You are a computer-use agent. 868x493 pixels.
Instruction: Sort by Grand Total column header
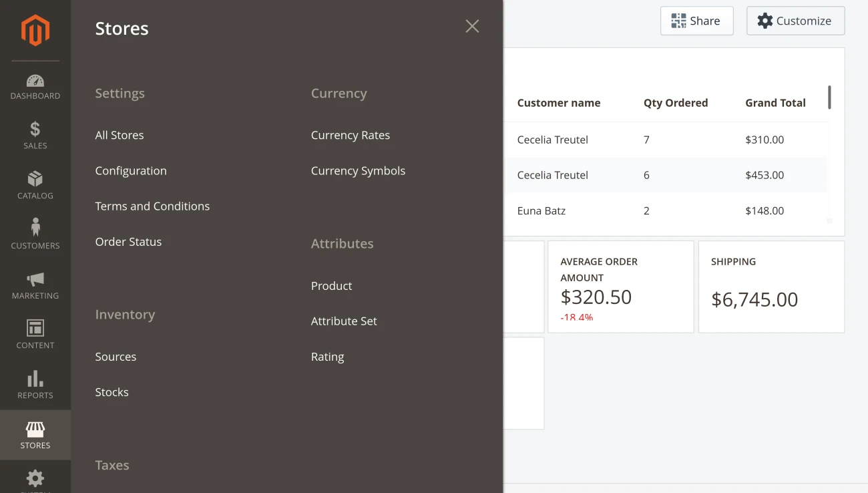775,103
